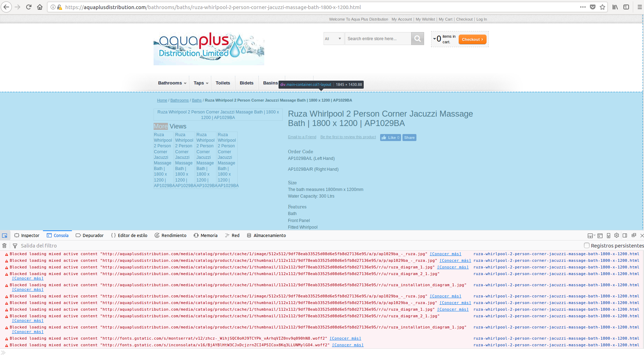Open the Firefox Library icon
644x355 pixels.
coord(615,7)
